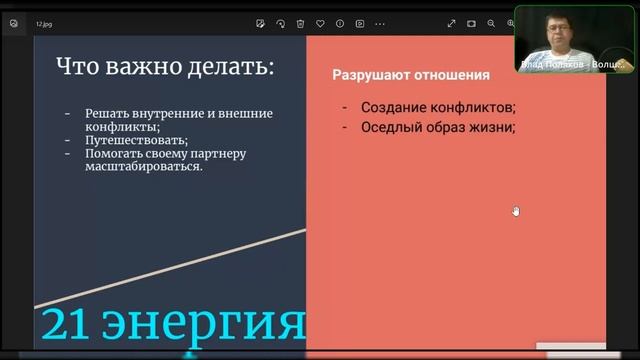Click the heading "Что важно делать:"
The image size is (640, 360).
pos(165,66)
